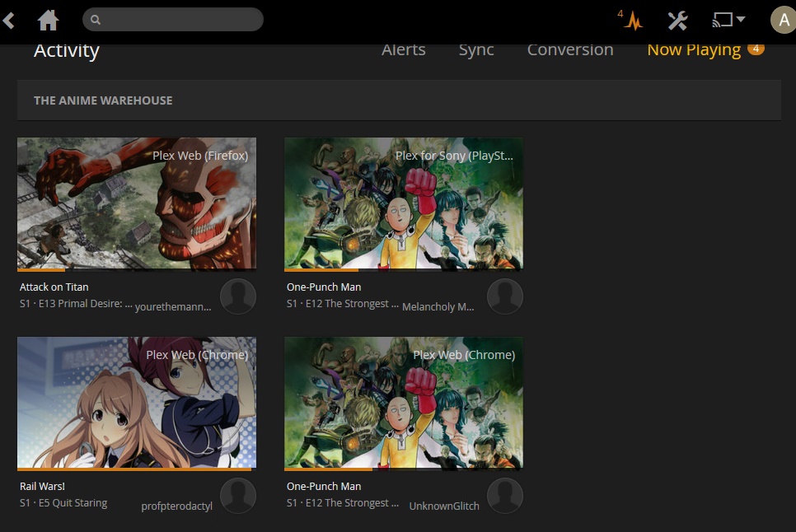This screenshot has width=796, height=532.
Task: Click profpterodactyl user avatar on Rail Wars
Action: [238, 496]
